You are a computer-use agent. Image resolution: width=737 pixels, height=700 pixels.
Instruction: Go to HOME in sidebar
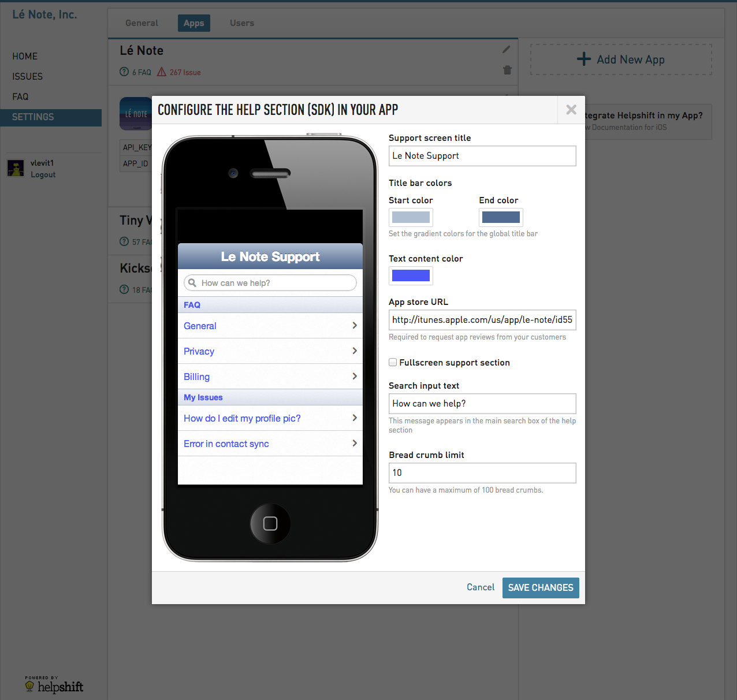tap(25, 56)
